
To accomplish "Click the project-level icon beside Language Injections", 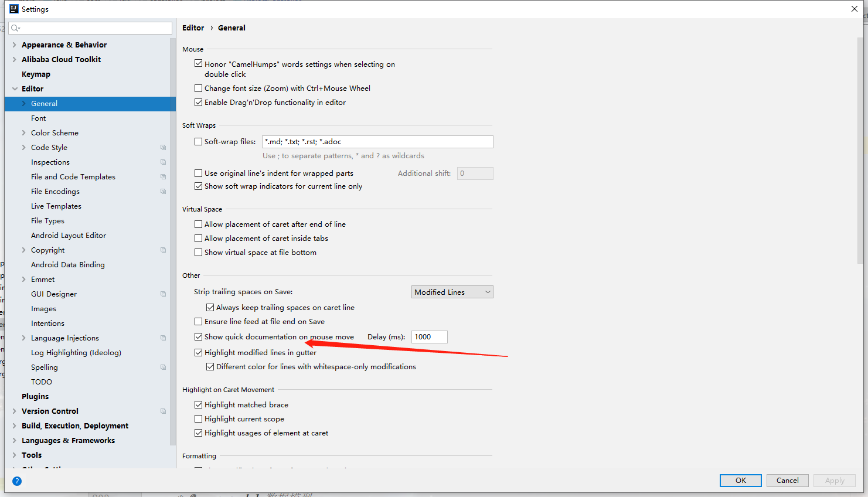I will [x=163, y=338].
